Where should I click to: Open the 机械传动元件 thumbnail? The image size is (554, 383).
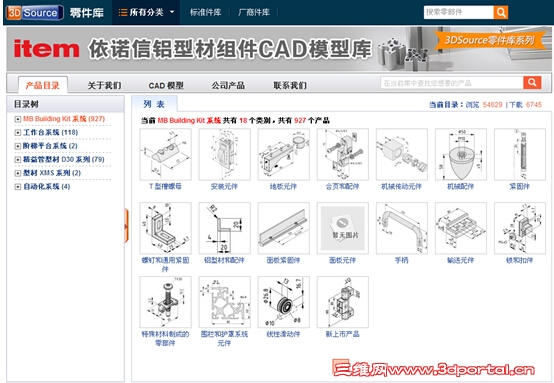click(x=402, y=154)
